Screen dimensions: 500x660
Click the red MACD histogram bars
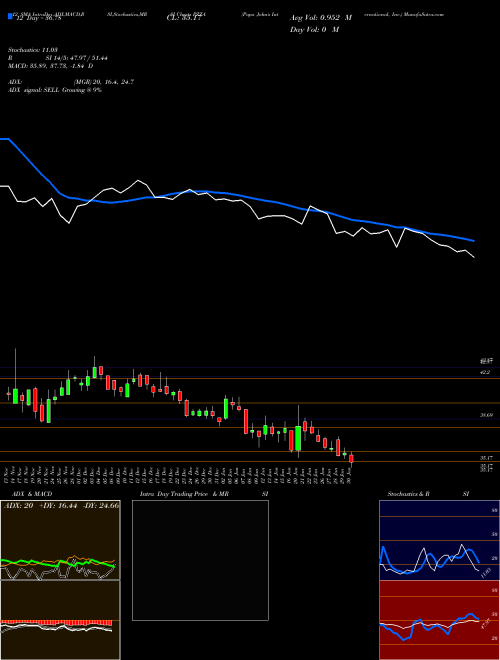(x=56, y=623)
